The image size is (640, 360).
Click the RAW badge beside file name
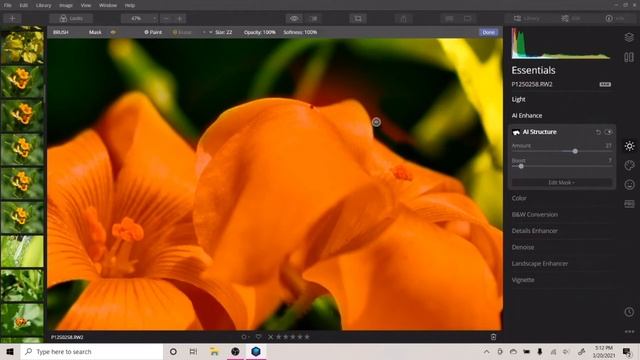[x=605, y=84]
